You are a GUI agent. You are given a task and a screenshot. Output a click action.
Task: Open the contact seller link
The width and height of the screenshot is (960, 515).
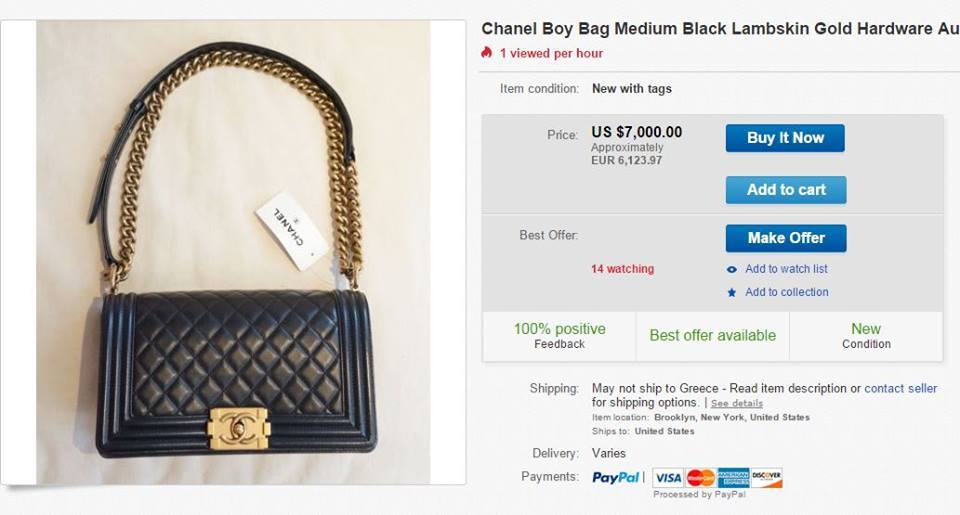900,388
